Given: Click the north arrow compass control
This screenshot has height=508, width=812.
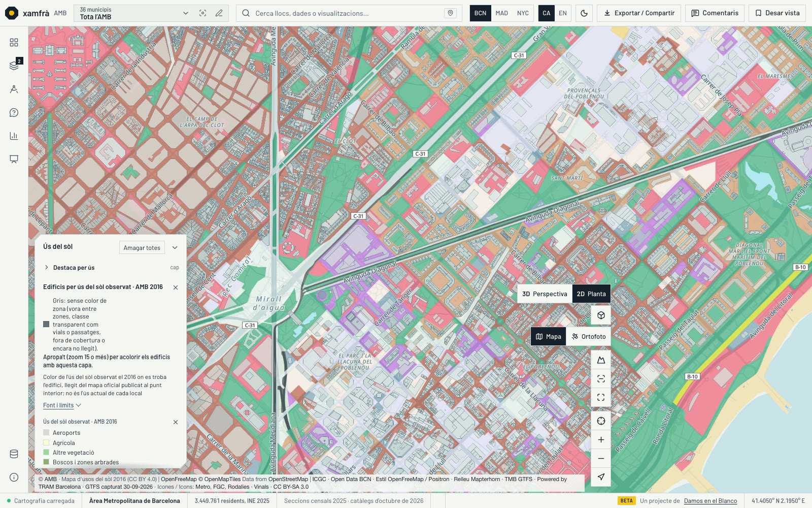Looking at the screenshot, I should coord(601,477).
